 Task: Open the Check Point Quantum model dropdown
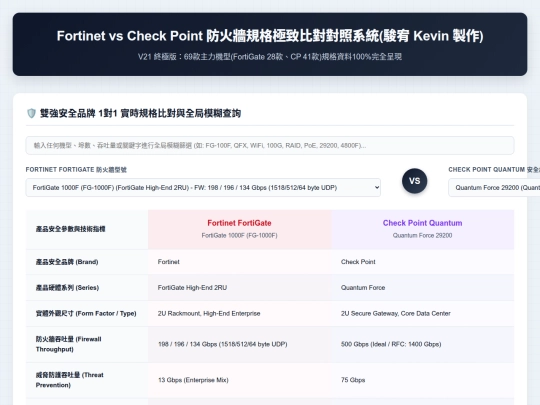(x=494, y=188)
